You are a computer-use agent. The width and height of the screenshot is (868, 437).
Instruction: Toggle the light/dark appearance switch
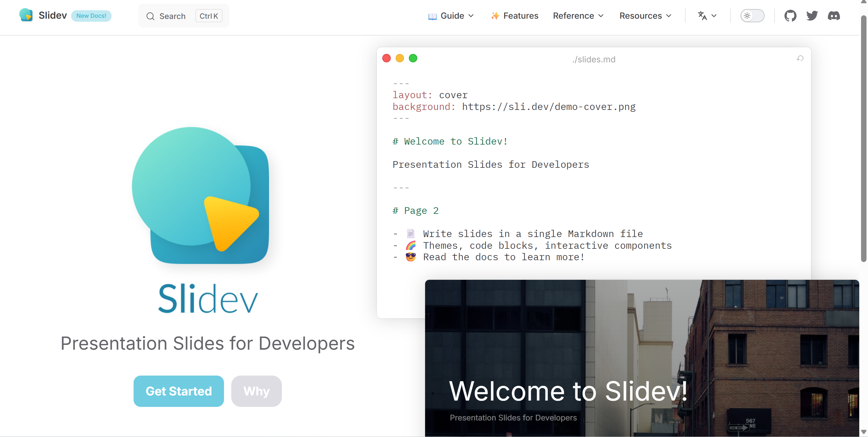coord(752,15)
